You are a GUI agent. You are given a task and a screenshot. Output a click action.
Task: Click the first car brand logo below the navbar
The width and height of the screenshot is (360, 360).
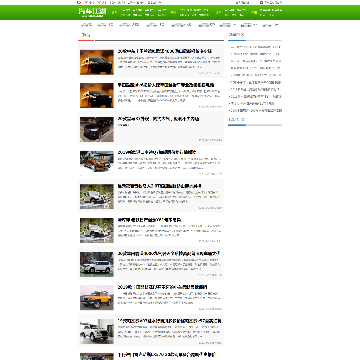86,25
